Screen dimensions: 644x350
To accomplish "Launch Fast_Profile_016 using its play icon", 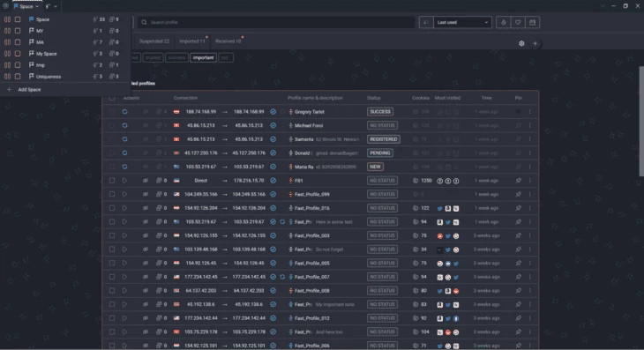I will 124,208.
